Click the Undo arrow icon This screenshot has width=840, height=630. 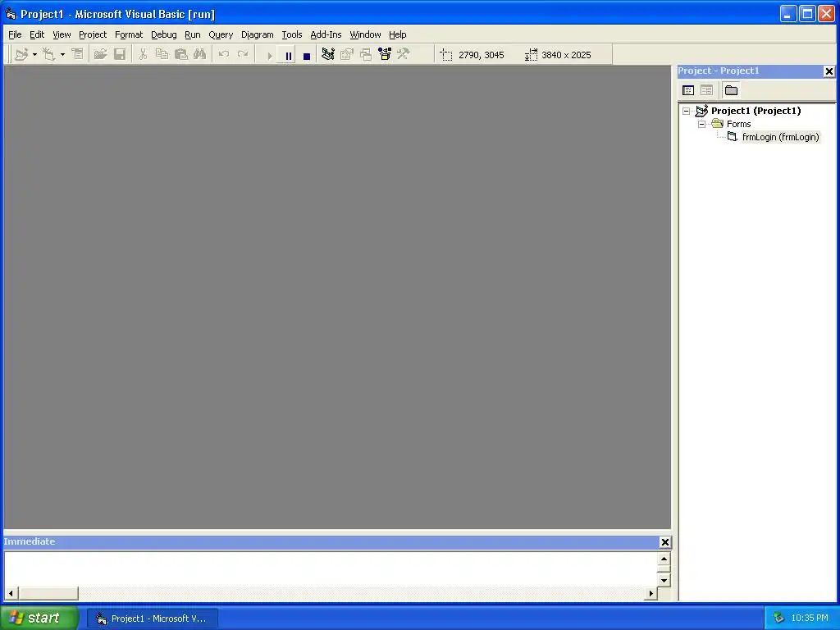coord(224,55)
